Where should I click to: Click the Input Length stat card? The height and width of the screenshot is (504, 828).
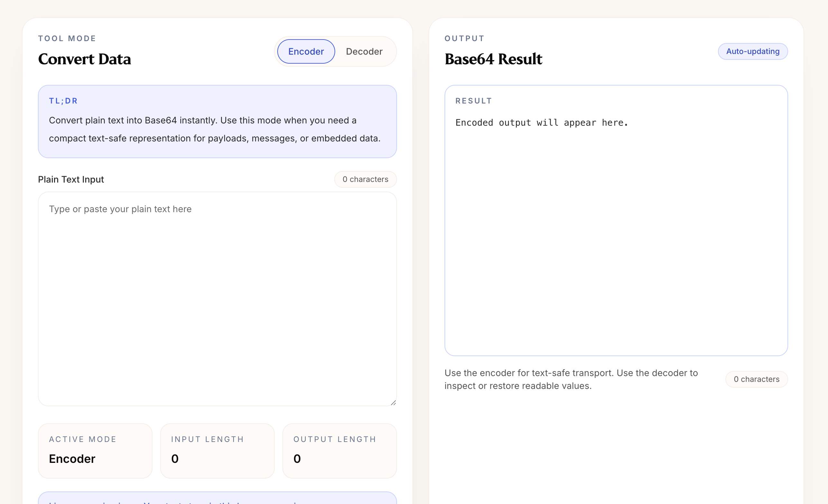click(217, 451)
